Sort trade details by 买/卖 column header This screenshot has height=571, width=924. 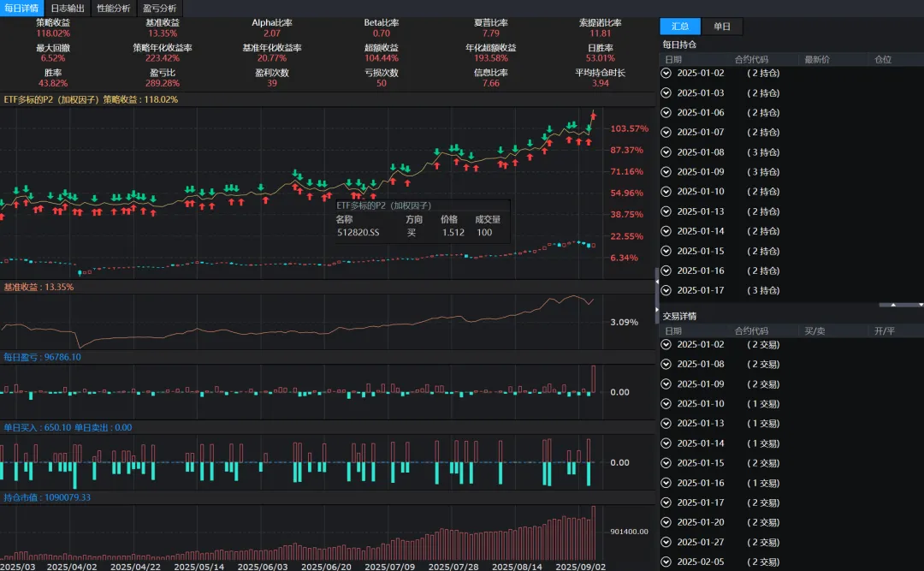click(815, 331)
